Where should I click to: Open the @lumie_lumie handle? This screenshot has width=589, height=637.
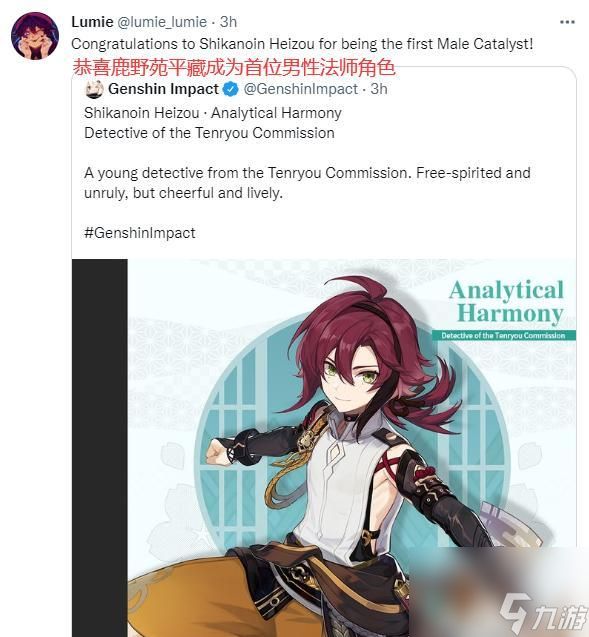click(x=162, y=22)
